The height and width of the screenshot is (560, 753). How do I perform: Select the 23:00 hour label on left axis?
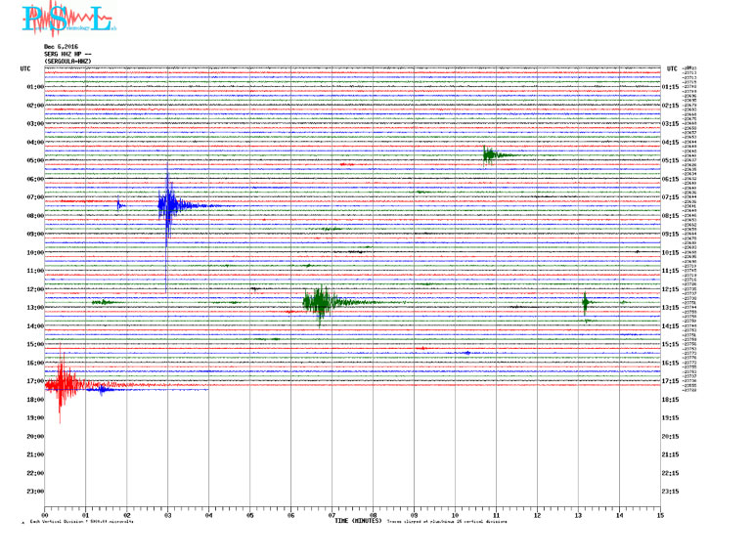click(34, 492)
